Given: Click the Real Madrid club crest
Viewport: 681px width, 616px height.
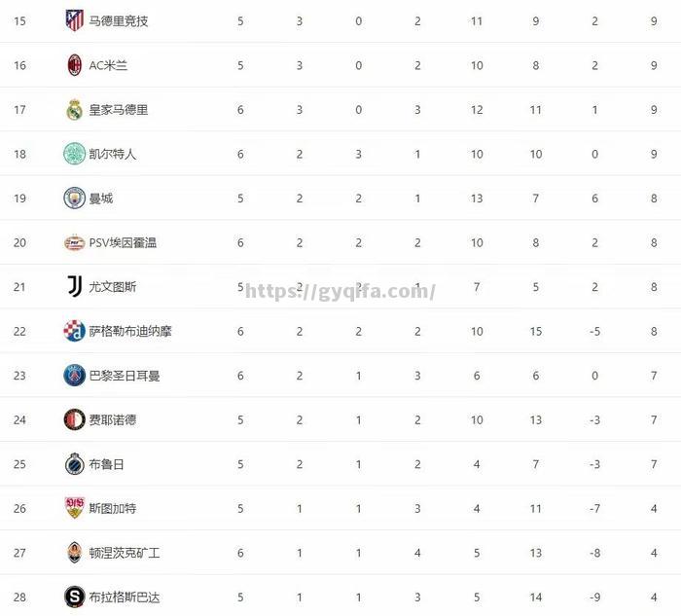Looking at the screenshot, I should pyautogui.click(x=74, y=109).
